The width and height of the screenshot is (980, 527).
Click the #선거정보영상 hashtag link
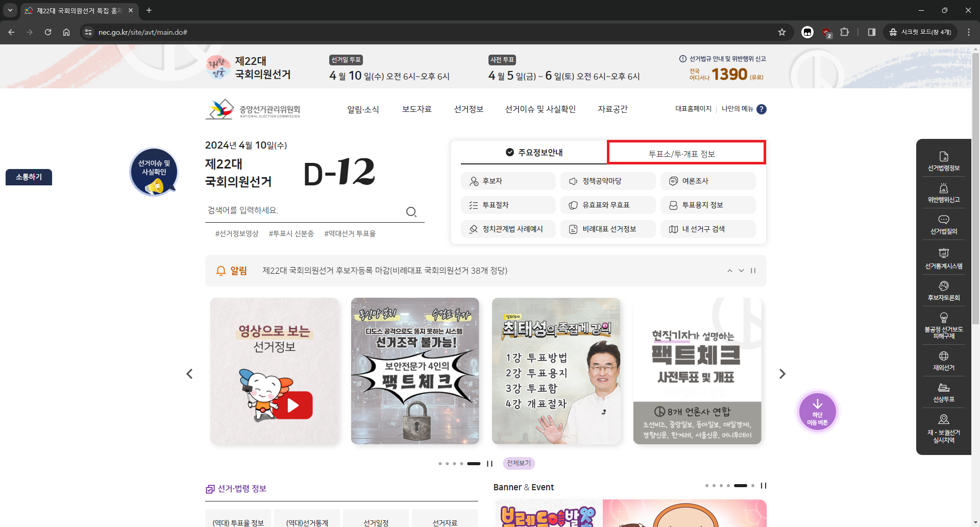[x=237, y=234]
